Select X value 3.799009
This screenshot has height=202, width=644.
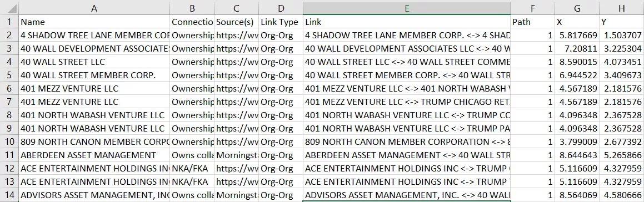pyautogui.click(x=577, y=142)
